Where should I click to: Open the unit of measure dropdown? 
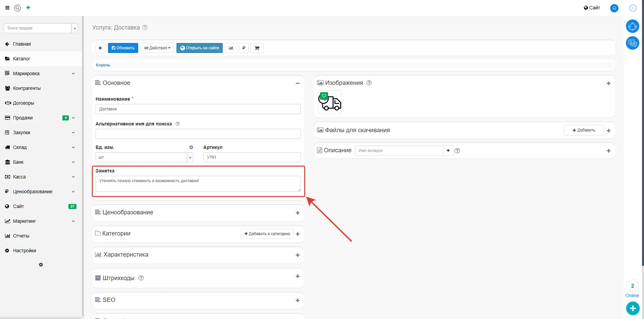190,157
